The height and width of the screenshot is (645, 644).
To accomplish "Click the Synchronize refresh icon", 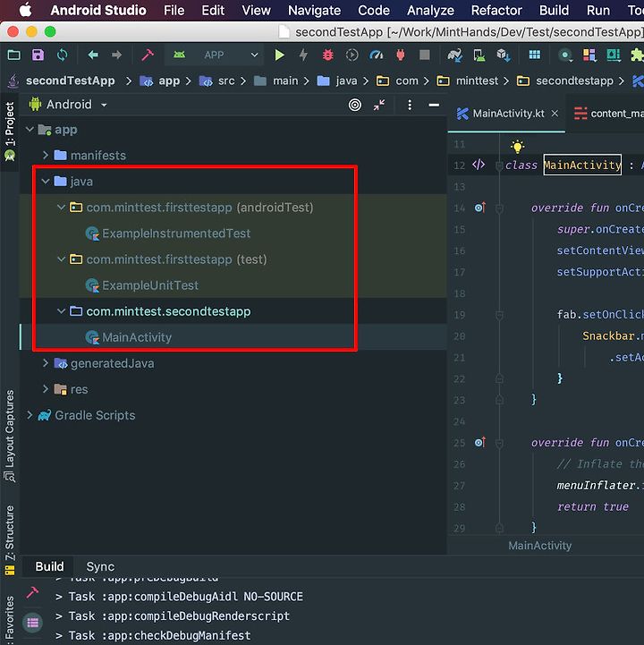I will point(62,55).
